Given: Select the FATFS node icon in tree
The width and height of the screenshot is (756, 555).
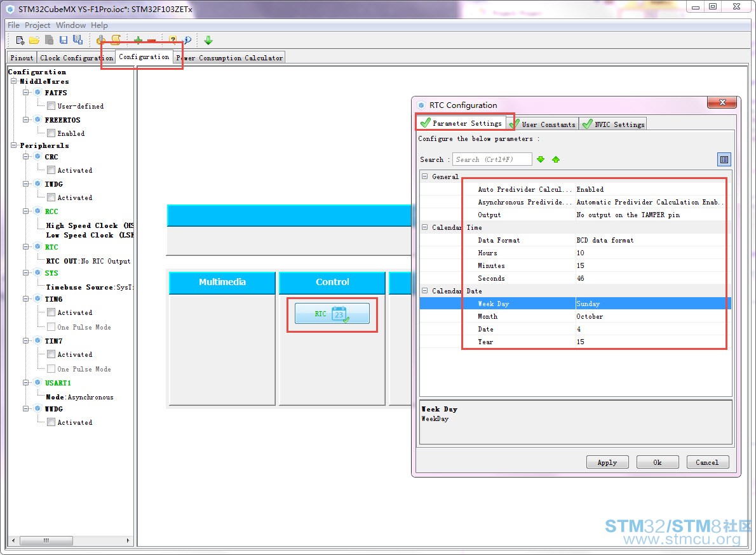Looking at the screenshot, I should tap(37, 92).
